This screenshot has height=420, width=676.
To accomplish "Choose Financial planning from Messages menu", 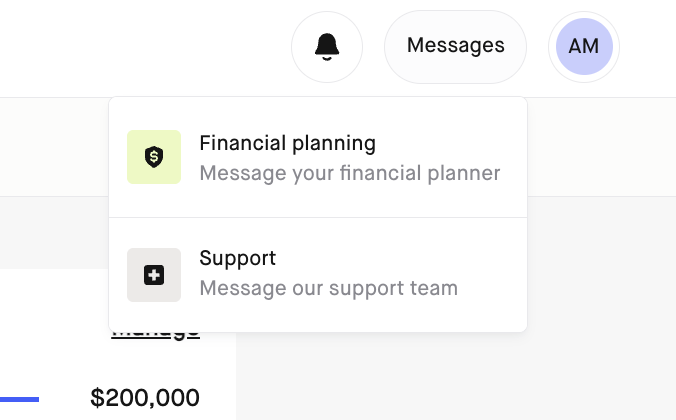I will (318, 157).
